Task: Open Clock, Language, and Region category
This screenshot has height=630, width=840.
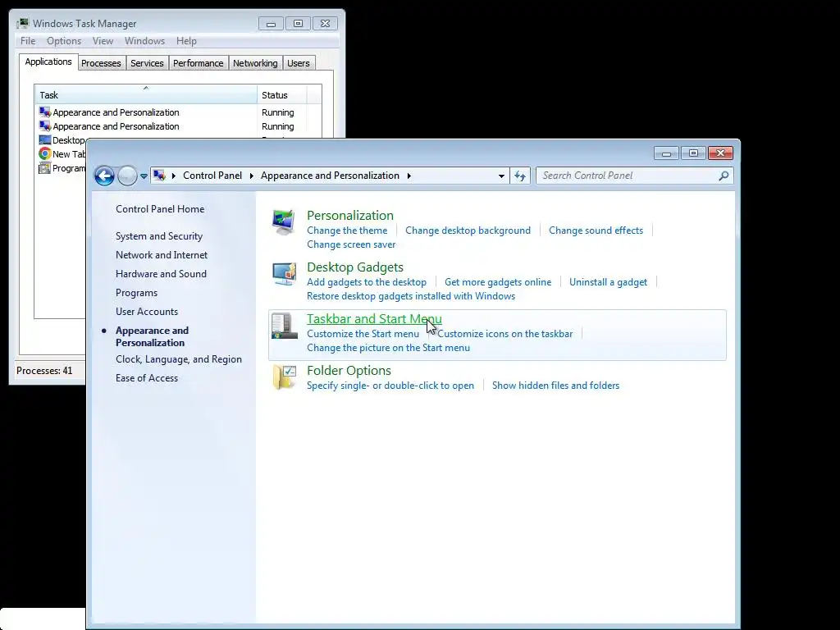Action: pyautogui.click(x=178, y=359)
